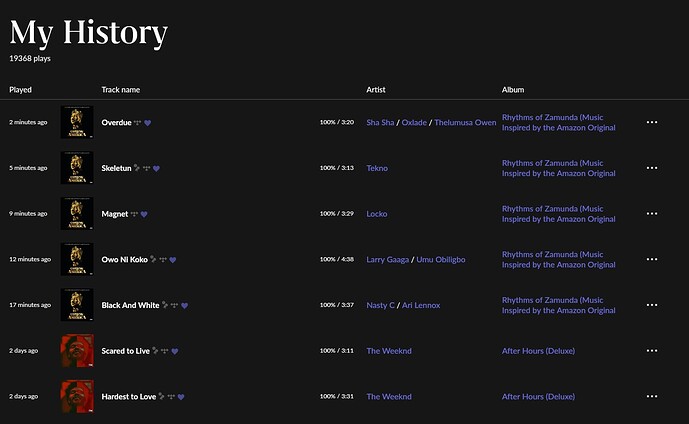Open Rhythms of Zamunda album in Magnet row
Screen dimensions: 689x424
point(558,214)
